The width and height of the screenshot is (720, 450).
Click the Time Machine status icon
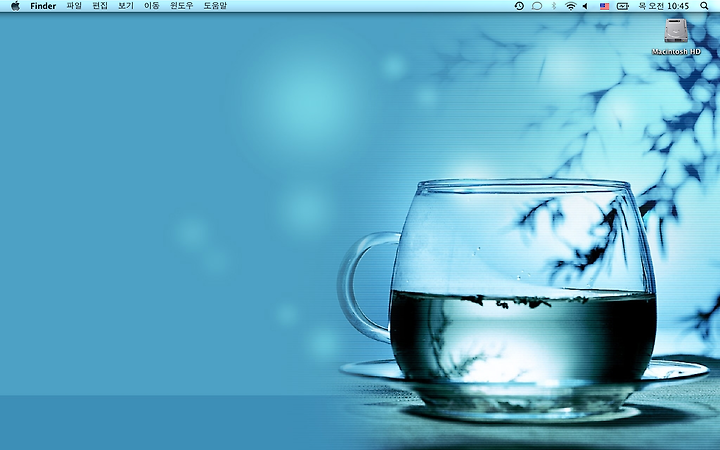pyautogui.click(x=519, y=6)
